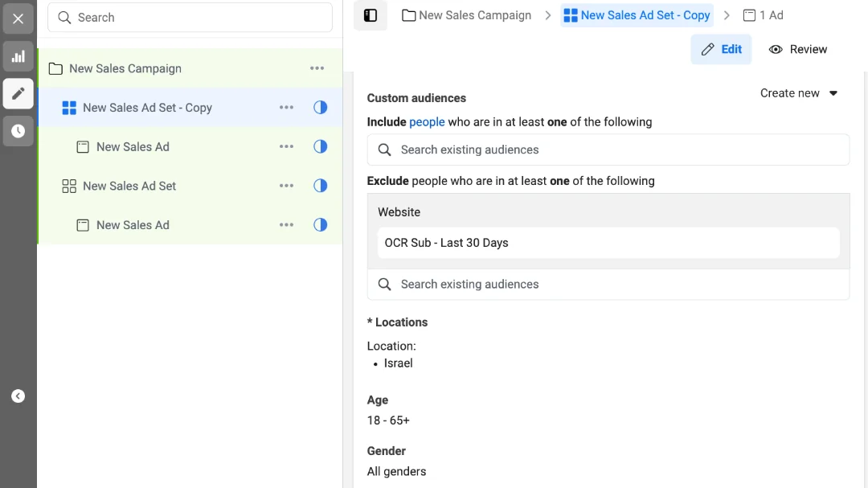868x488 pixels.
Task: Open the clock history icon in sidebar
Action: point(18,131)
